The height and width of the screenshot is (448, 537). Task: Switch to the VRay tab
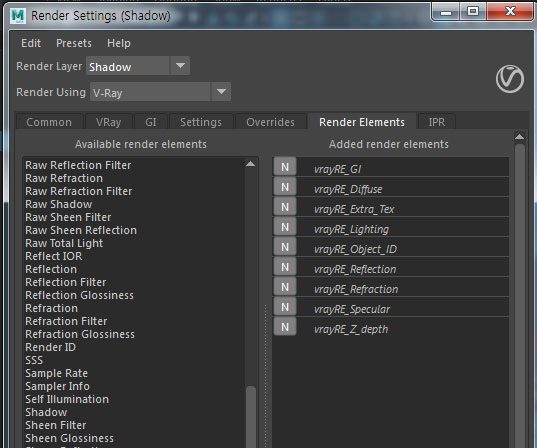[x=109, y=122]
